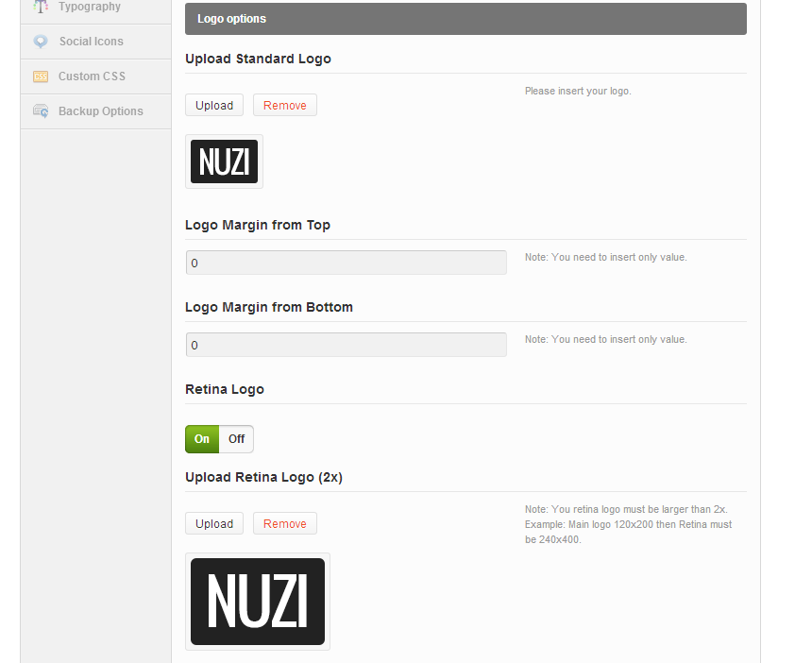Click the Custom CSS icon
The image size is (812, 663).
(x=41, y=76)
